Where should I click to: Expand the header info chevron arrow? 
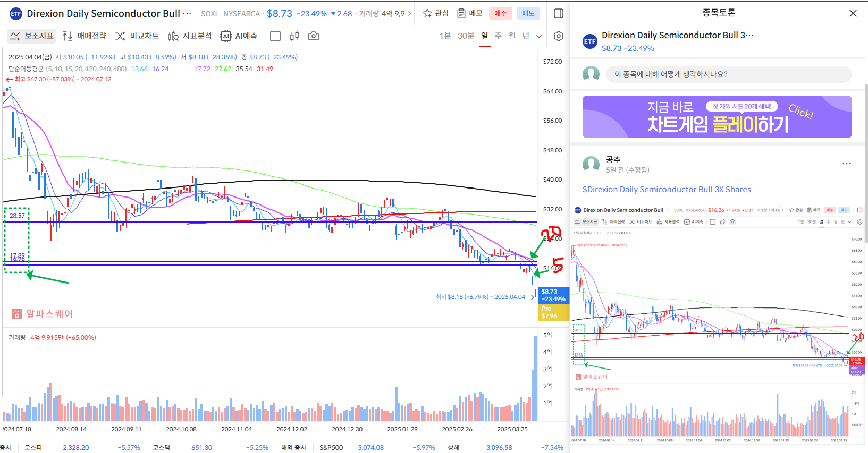pos(409,13)
